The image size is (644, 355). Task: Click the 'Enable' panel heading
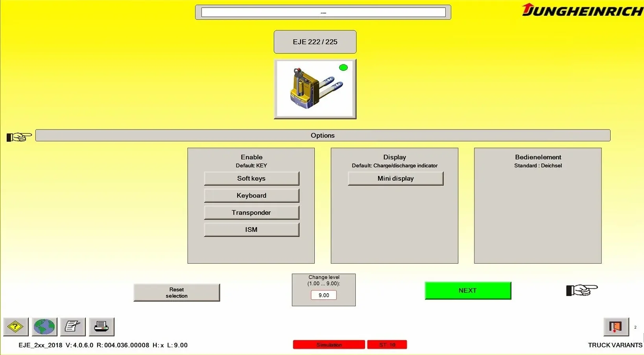(x=251, y=157)
